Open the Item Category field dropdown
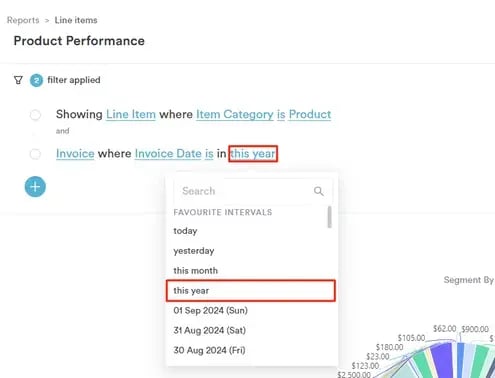 (235, 114)
